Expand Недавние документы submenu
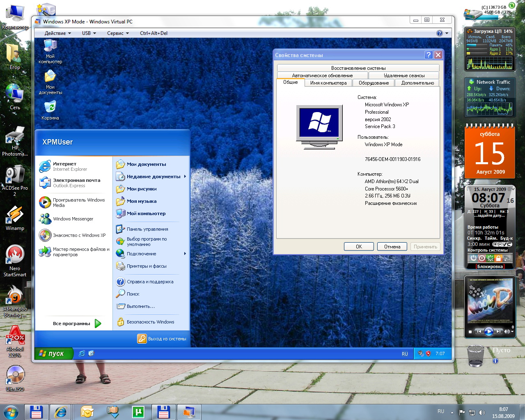Image resolution: width=525 pixels, height=420 pixels. coord(153,177)
